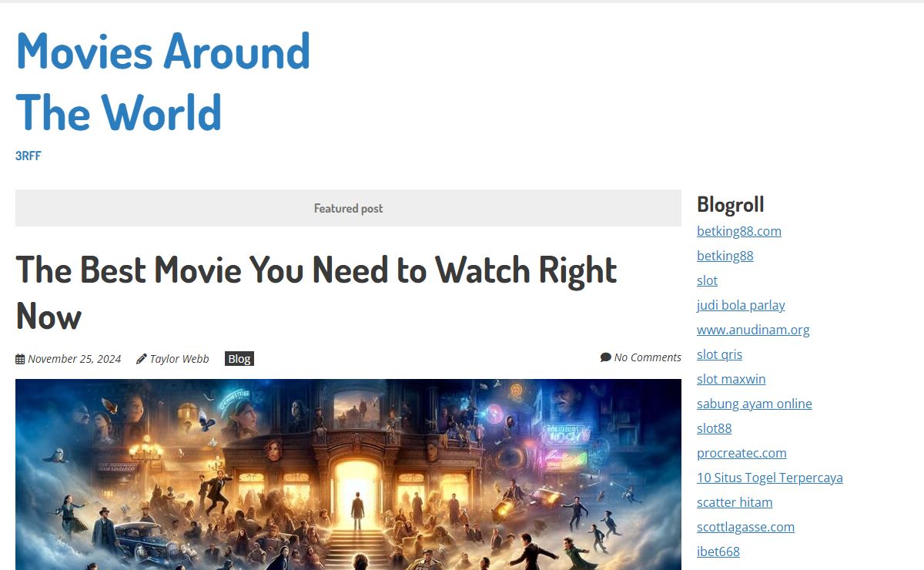Click the scatter hitam link
924x570 pixels.
tap(735, 502)
